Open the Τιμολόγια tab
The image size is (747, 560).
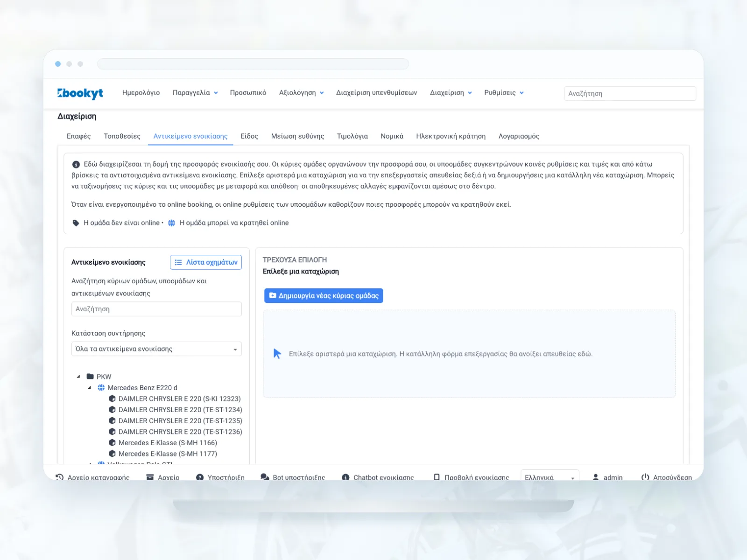[352, 136]
